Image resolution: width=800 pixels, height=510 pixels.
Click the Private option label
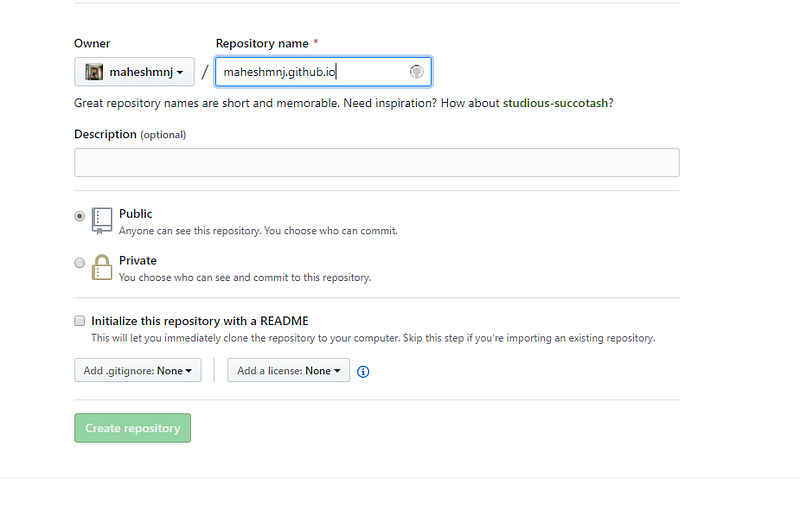tap(138, 261)
